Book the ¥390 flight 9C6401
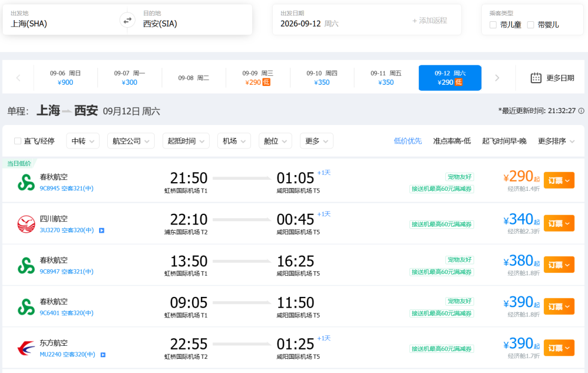The width and height of the screenshot is (588, 373). [559, 306]
